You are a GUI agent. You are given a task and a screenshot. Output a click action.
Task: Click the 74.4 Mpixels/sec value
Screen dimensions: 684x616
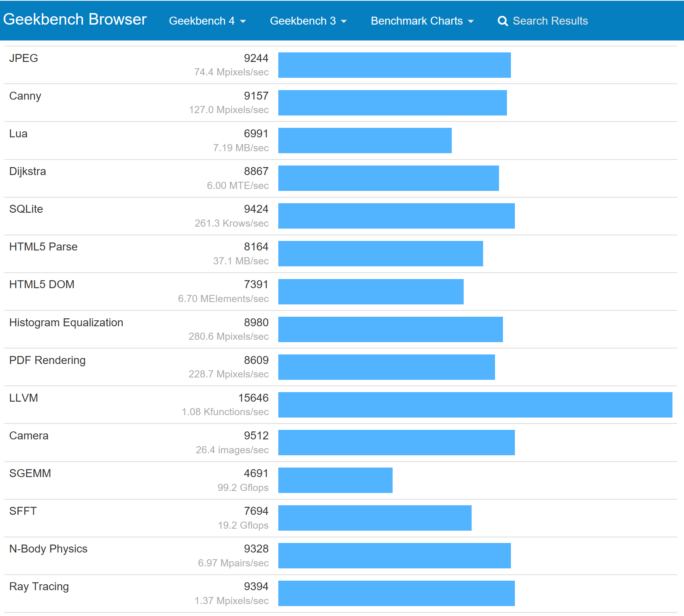(x=231, y=72)
